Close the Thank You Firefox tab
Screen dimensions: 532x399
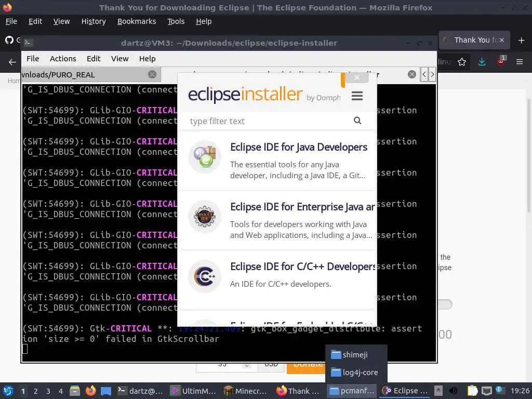tap(502, 40)
